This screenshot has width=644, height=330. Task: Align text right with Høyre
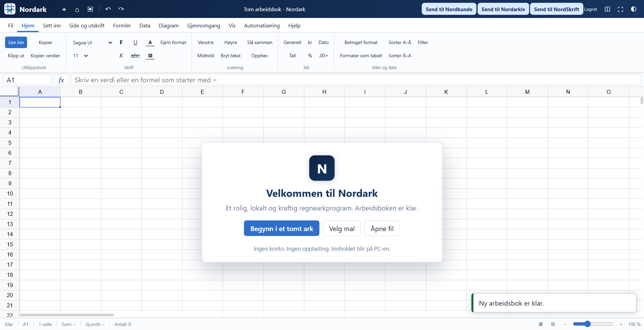[x=231, y=42]
